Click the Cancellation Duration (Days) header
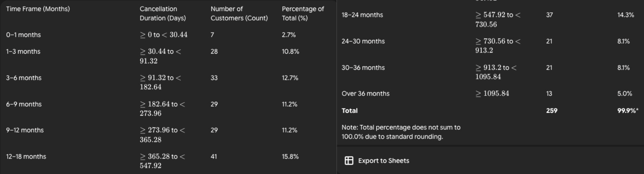 tap(162, 13)
